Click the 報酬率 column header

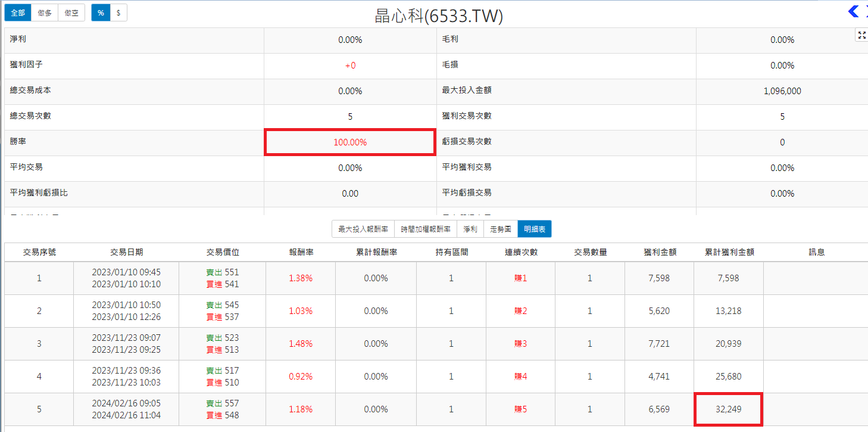pyautogui.click(x=301, y=252)
